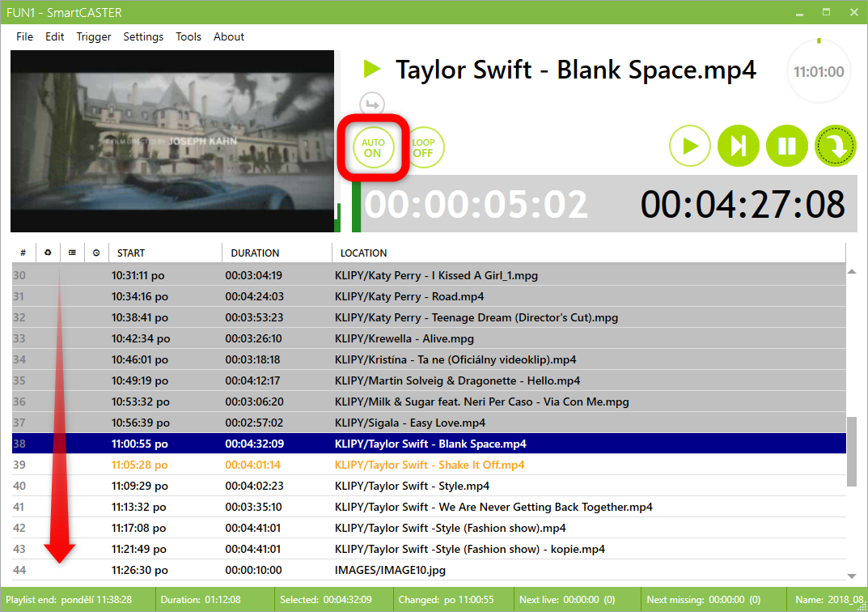
Task: Click the Playlist end status entry
Action: pos(70,599)
